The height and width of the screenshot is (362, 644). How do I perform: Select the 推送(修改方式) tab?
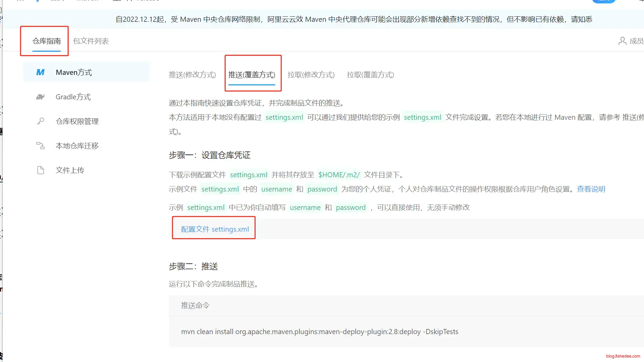(192, 75)
